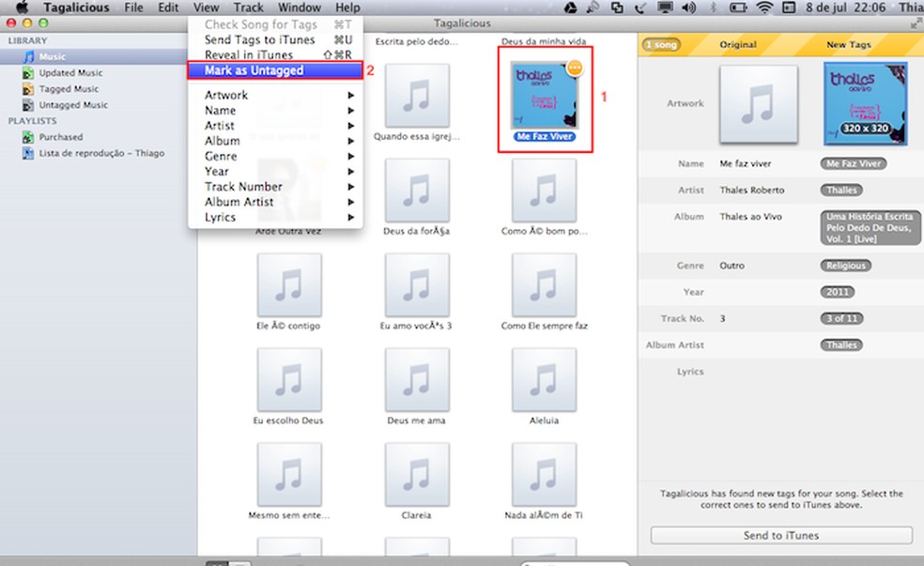Image resolution: width=924 pixels, height=566 pixels.
Task: Open the Edit menu
Action: [168, 8]
